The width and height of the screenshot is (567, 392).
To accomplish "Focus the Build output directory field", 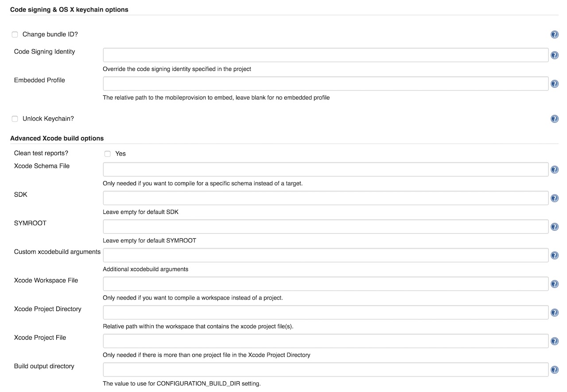I will (x=326, y=370).
